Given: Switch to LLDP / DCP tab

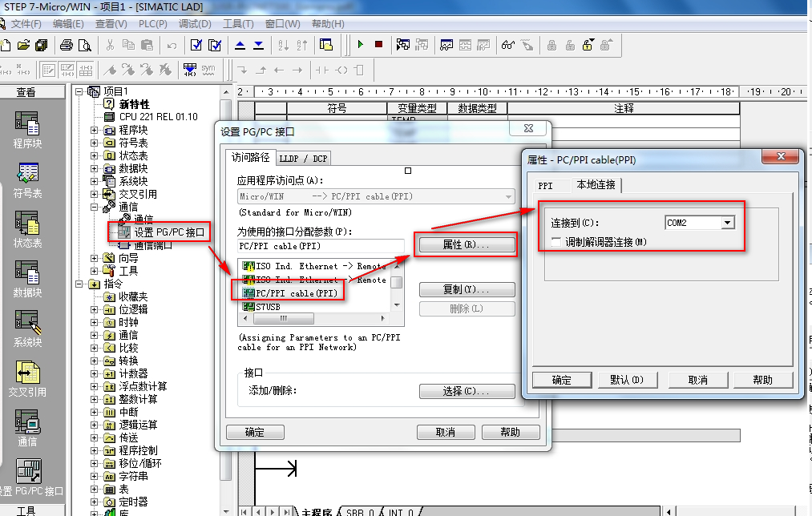Looking at the screenshot, I should (x=304, y=159).
